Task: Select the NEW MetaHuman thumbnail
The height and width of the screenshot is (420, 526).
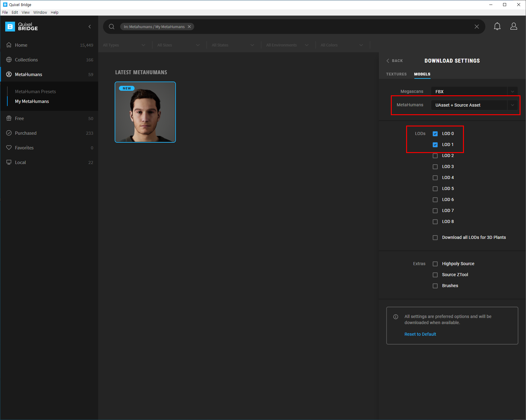Action: pos(145,112)
